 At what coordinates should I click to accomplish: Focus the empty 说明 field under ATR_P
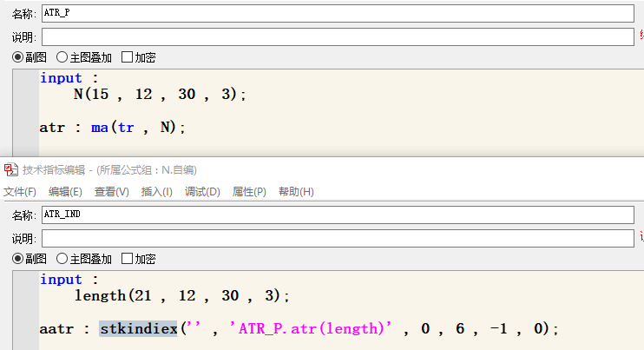[338, 36]
